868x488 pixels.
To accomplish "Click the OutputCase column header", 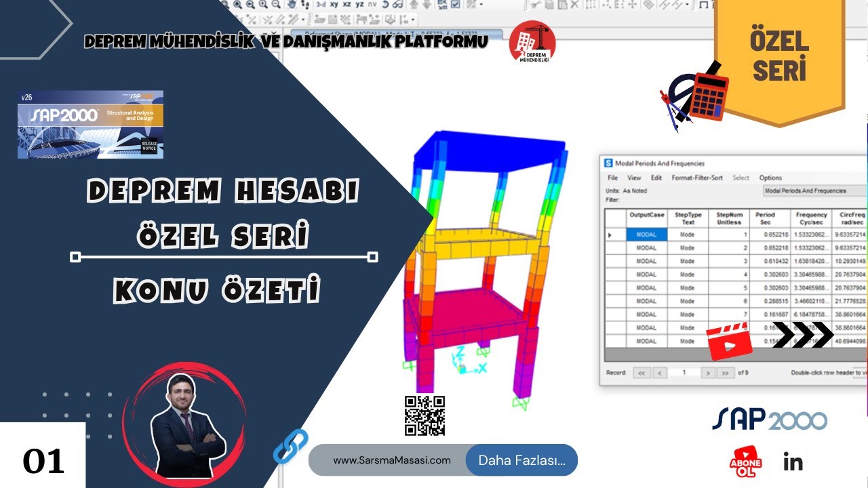I will (x=647, y=218).
